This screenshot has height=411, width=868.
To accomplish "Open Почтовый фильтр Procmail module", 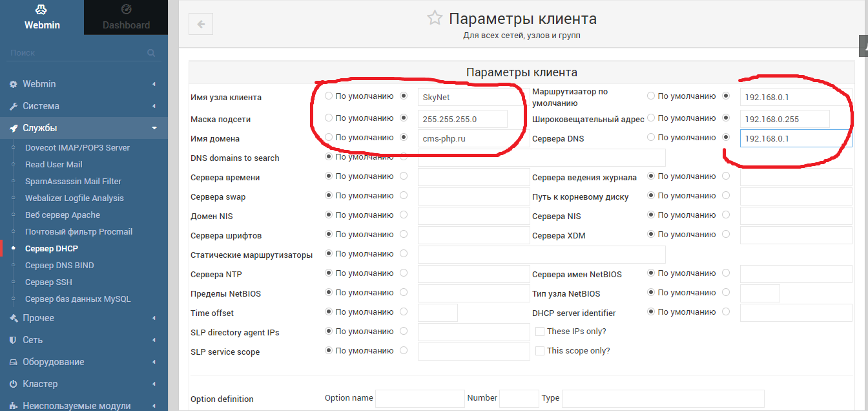I will pyautogui.click(x=78, y=232).
